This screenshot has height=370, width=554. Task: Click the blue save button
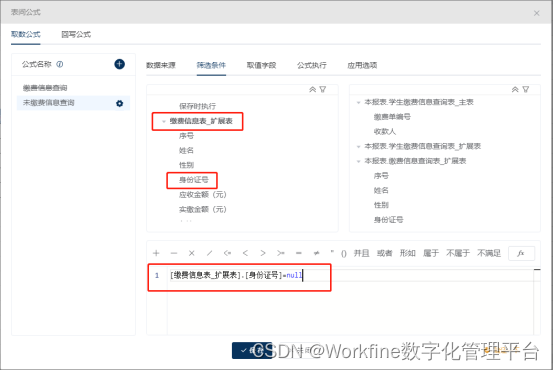[x=252, y=350]
